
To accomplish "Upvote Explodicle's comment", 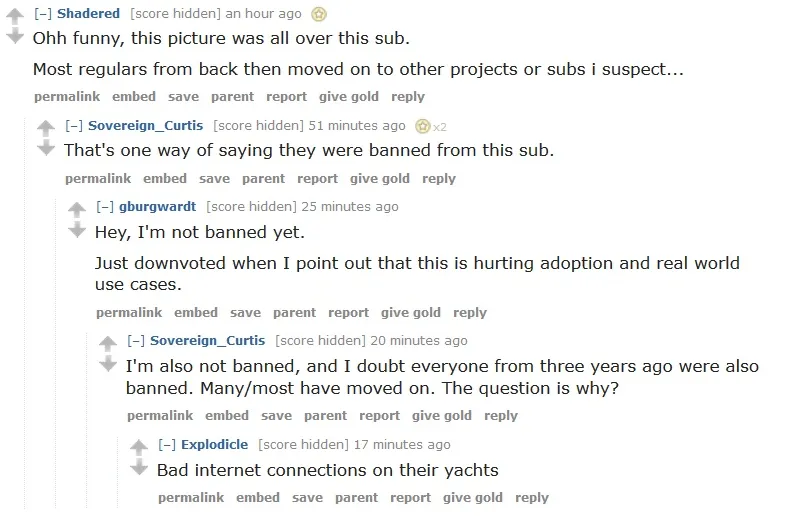I will (x=138, y=447).
